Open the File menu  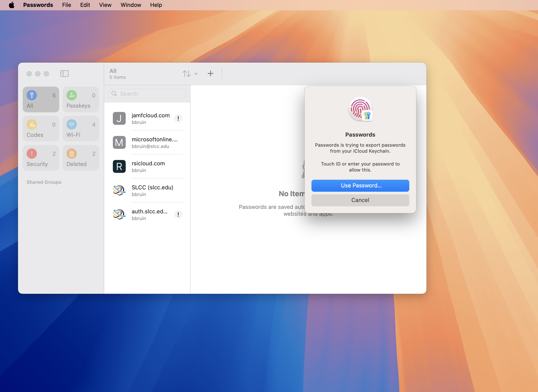pos(66,5)
